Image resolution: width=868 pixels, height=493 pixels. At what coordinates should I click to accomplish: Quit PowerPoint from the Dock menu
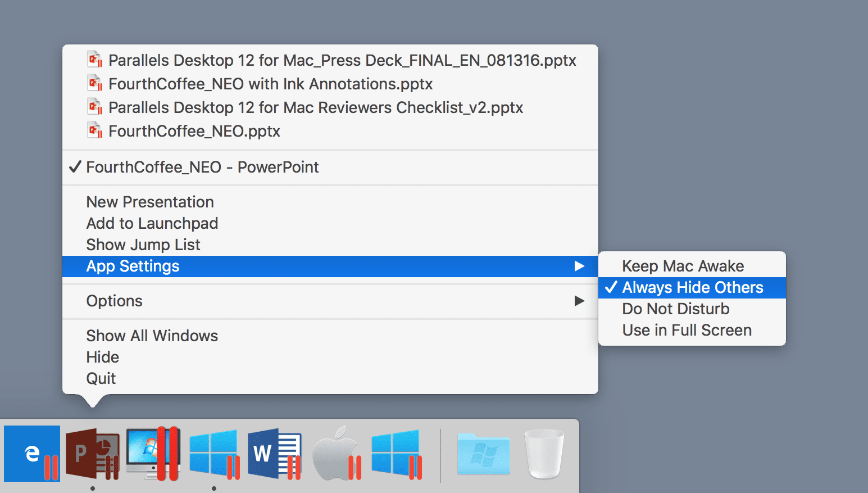330,378
